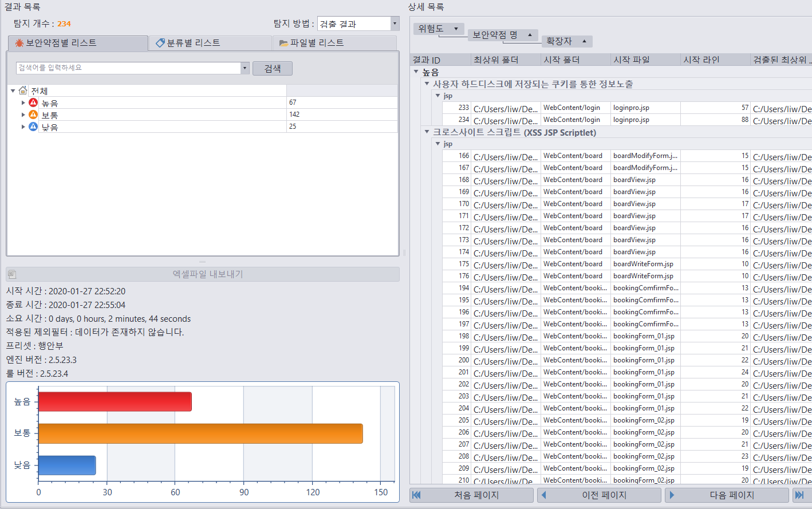Click the orange 보통 severity warning icon

pos(33,115)
